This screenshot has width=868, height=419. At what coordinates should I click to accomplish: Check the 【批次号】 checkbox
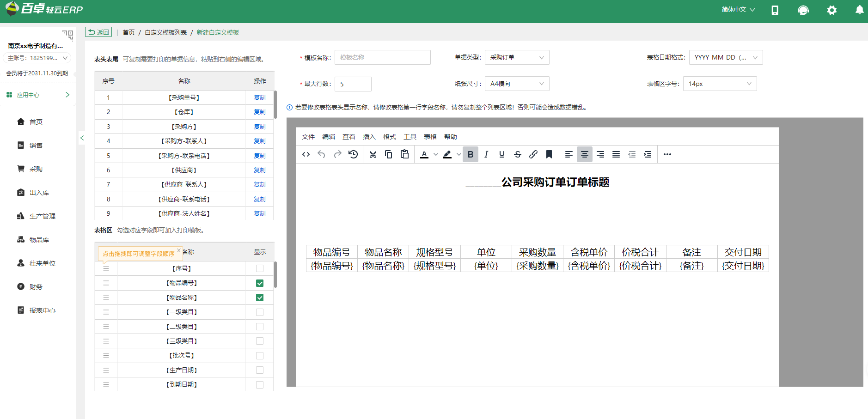pos(260,356)
